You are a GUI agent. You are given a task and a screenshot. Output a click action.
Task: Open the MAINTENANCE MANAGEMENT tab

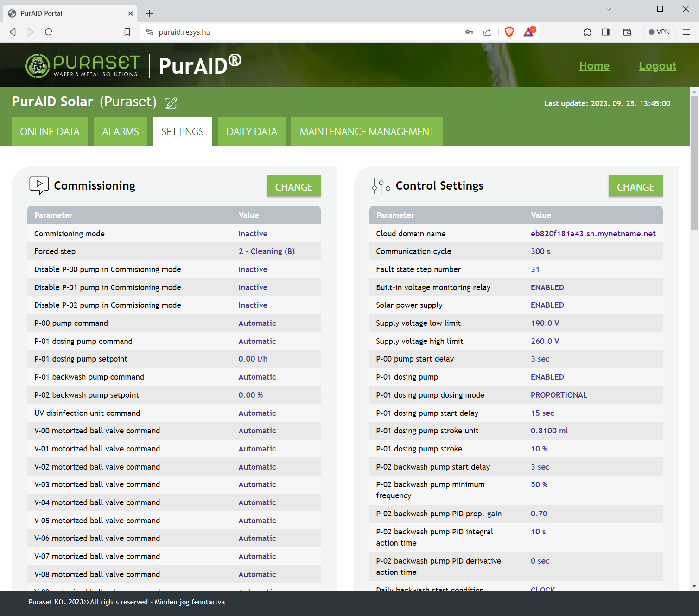pyautogui.click(x=367, y=132)
